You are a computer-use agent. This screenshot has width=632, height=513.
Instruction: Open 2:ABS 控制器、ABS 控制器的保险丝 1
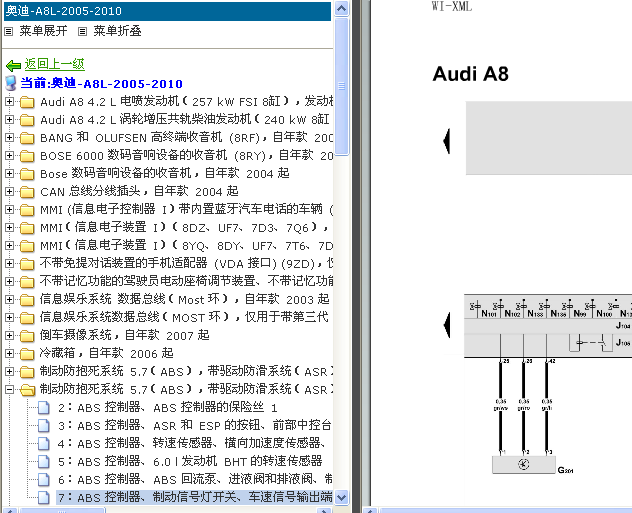(x=168, y=408)
